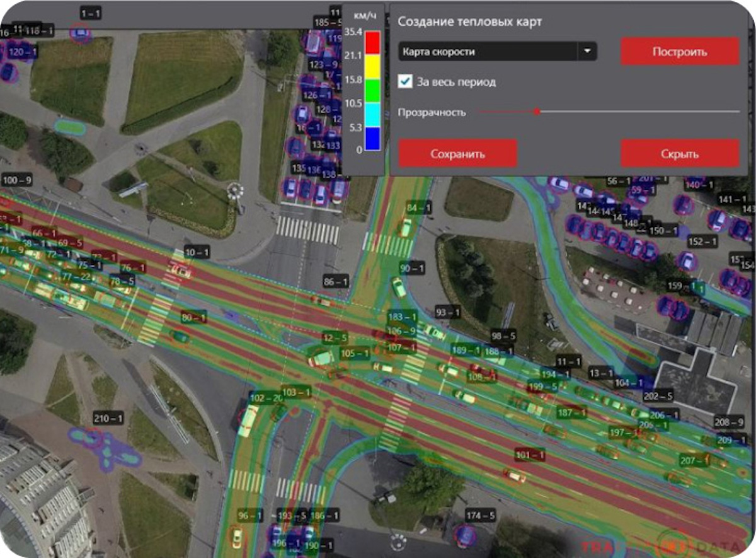Viewport: 756px width, 558px height.
Task: Click the tracking tag 10 – 1
Action: 197,252
